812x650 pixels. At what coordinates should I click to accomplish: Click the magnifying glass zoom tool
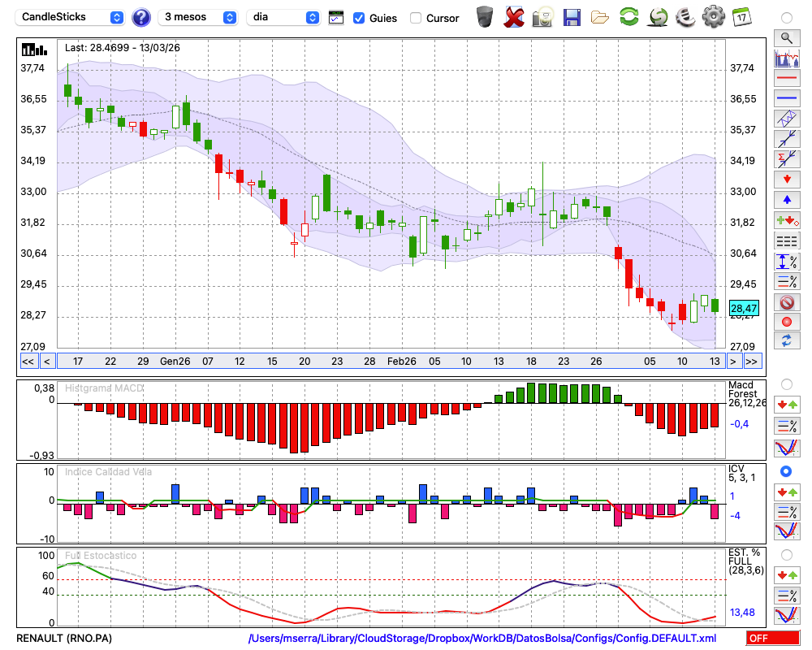point(786,37)
